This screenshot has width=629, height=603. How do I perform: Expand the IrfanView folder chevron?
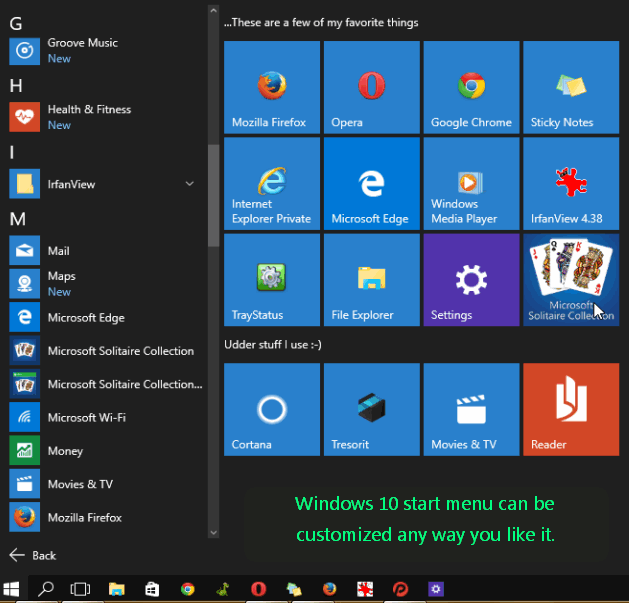(x=190, y=184)
